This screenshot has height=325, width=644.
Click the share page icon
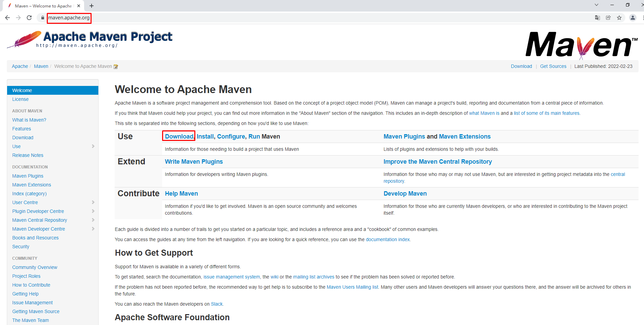(x=608, y=18)
